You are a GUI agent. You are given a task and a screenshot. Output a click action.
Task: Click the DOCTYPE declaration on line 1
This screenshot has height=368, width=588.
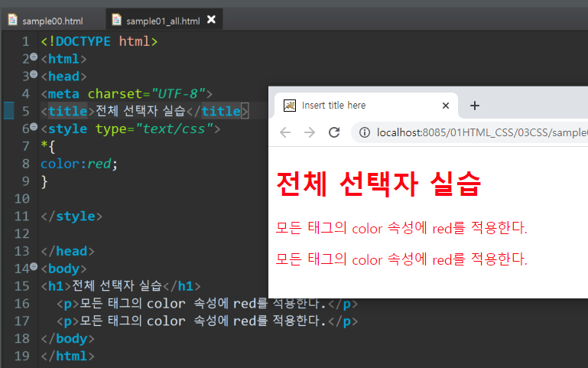[x=99, y=41]
